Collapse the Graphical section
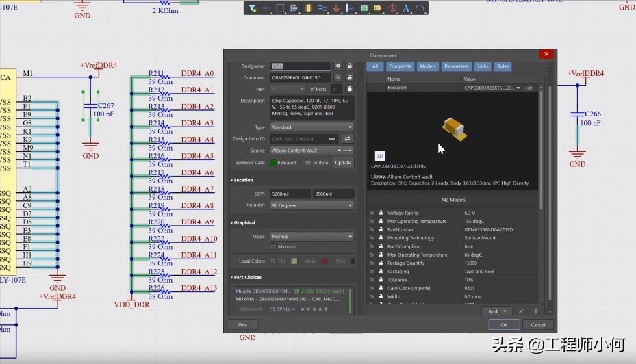The image size is (636, 364). (231, 222)
